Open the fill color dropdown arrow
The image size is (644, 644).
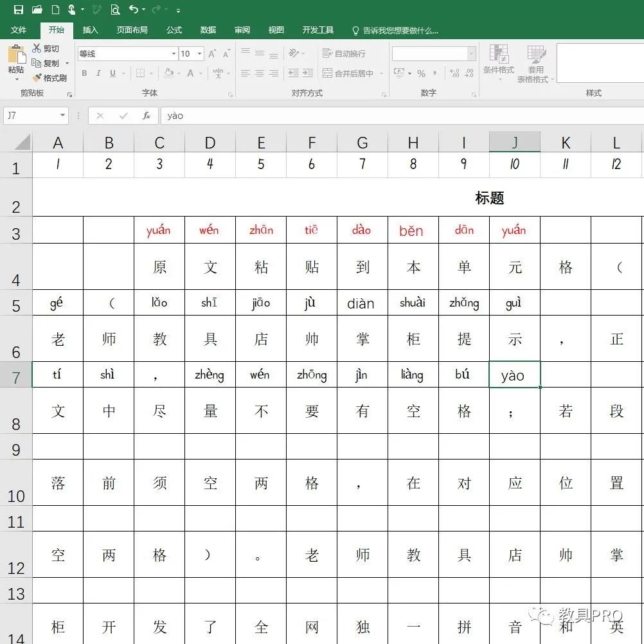179,73
